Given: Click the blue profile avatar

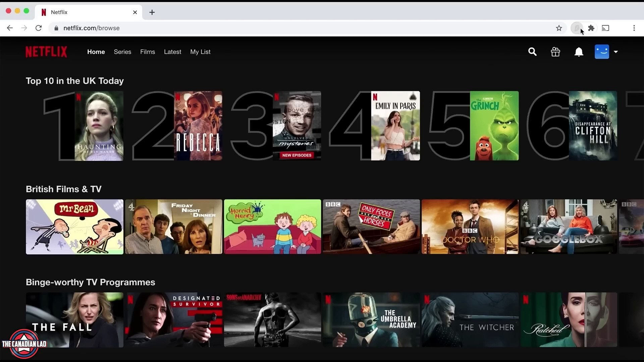Looking at the screenshot, I should coord(602,52).
